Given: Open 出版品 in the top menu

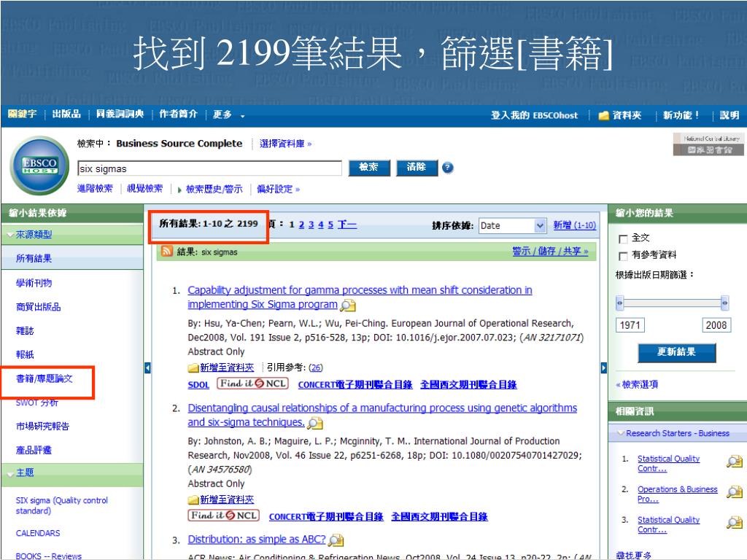Looking at the screenshot, I should tap(66, 115).
